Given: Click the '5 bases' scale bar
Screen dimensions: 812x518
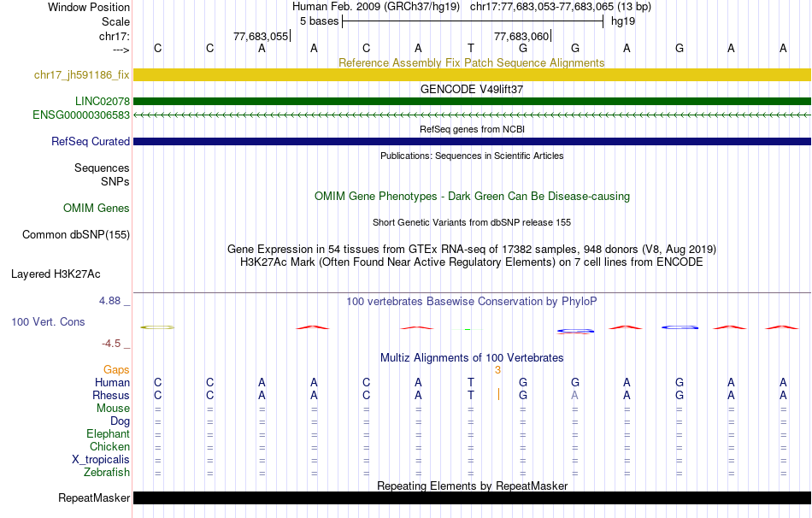Looking at the screenshot, I should pos(473,21).
